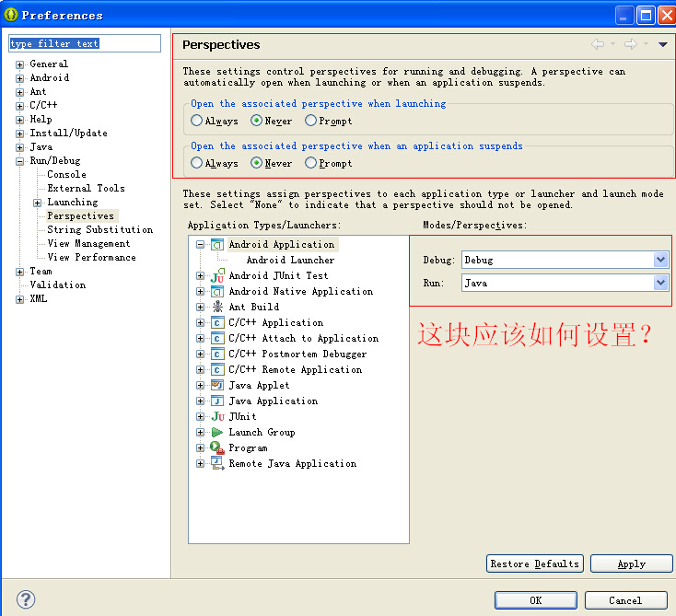Select Remote Java Application launcher type
Screen dimensions: 676x616
293,464
